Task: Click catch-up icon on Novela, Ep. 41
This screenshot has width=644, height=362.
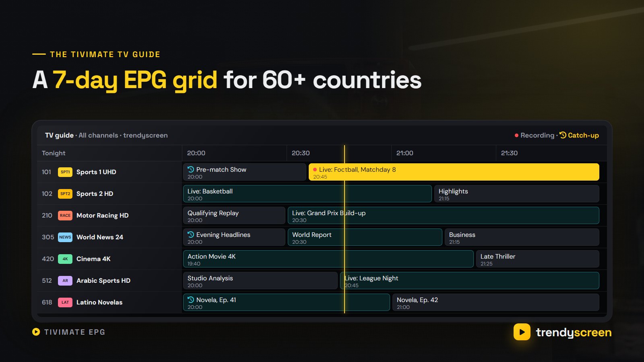Action: click(191, 300)
